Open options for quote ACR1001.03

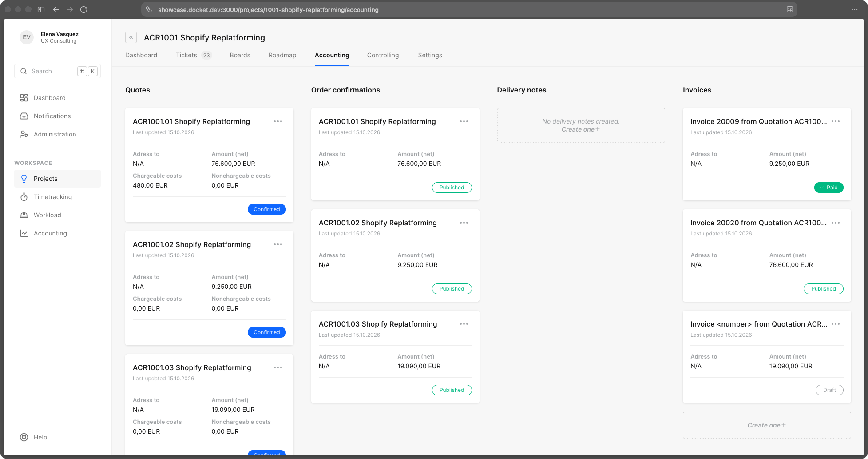point(278,367)
